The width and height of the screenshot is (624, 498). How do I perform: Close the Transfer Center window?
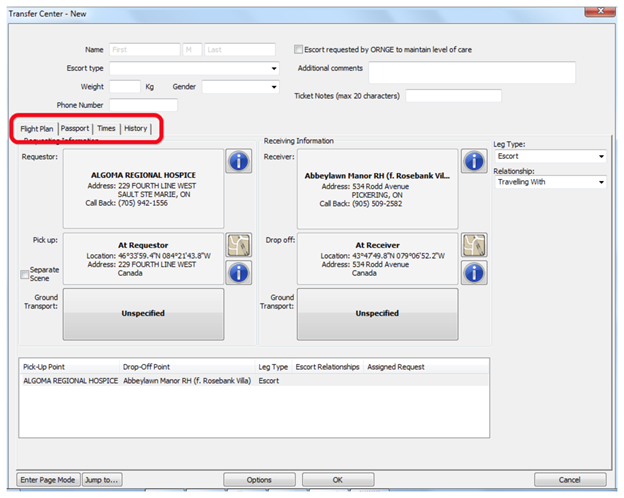coord(600,11)
